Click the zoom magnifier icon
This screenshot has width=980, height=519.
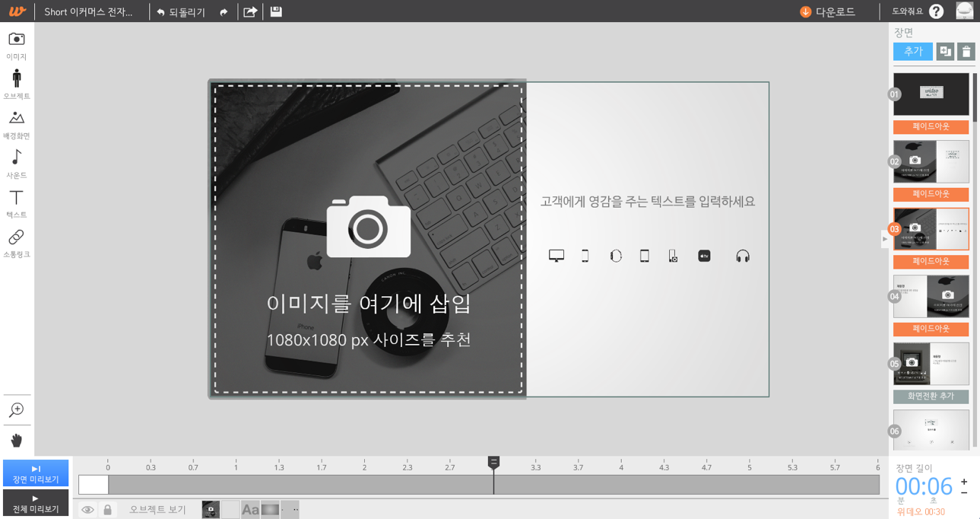click(17, 410)
